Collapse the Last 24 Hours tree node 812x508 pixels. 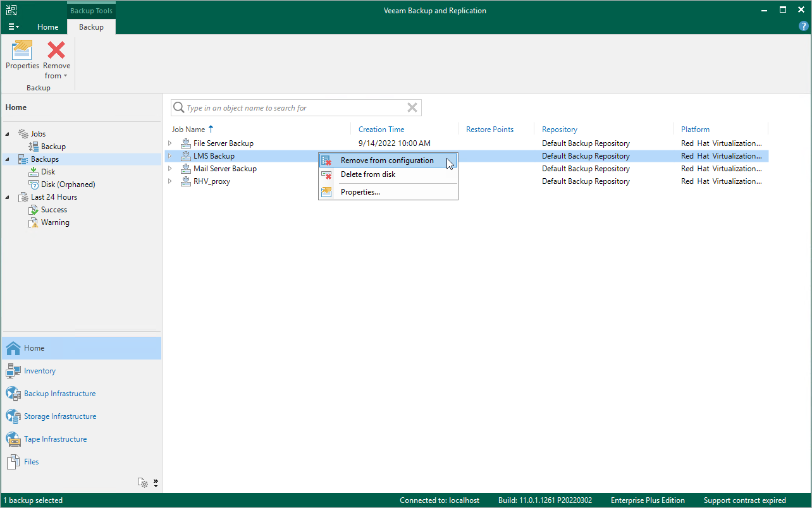8,197
